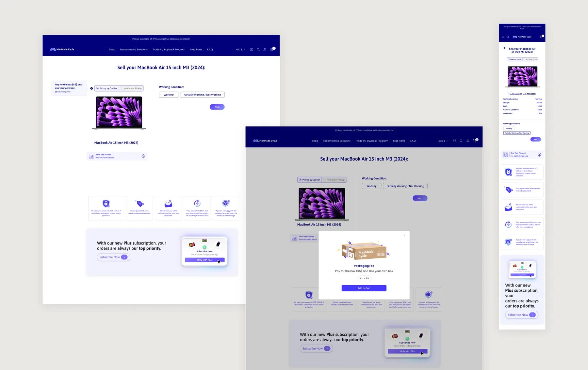Open Recommerce Solutions in the left desktop page nav
The height and width of the screenshot is (370, 588).
134,50
